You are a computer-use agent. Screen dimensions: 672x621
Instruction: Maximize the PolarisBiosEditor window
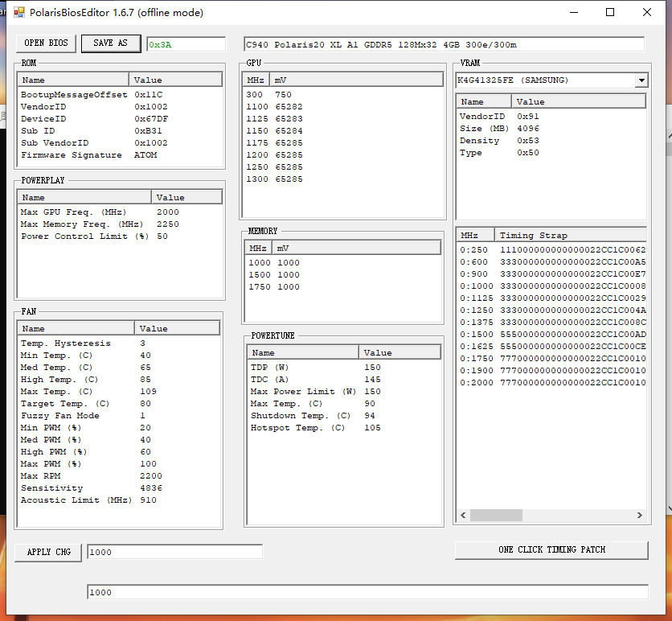click(x=610, y=12)
